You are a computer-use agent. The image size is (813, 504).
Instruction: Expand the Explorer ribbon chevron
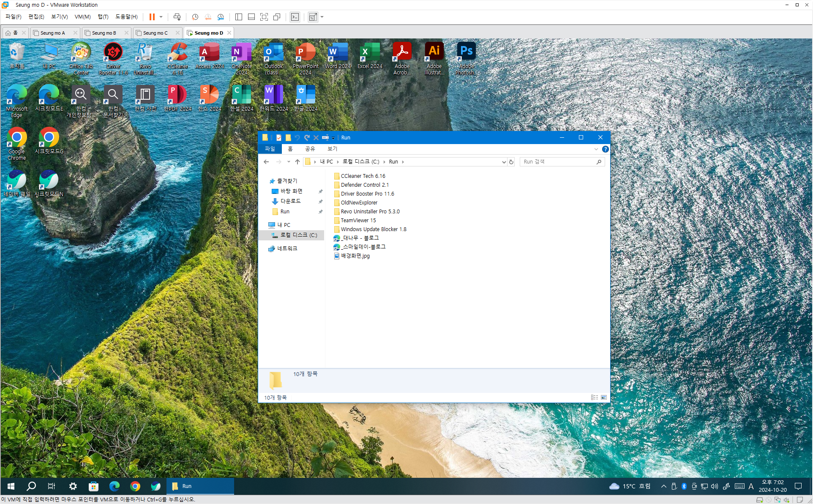point(596,149)
